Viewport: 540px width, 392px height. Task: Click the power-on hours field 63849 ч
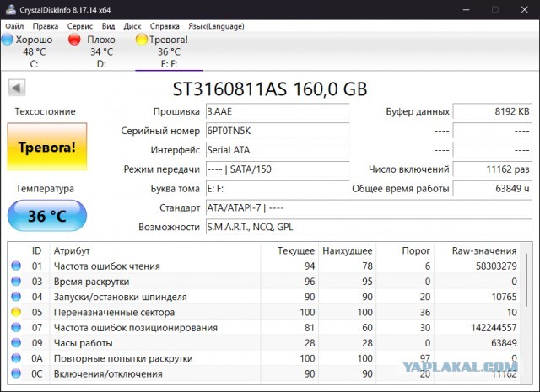click(x=493, y=189)
